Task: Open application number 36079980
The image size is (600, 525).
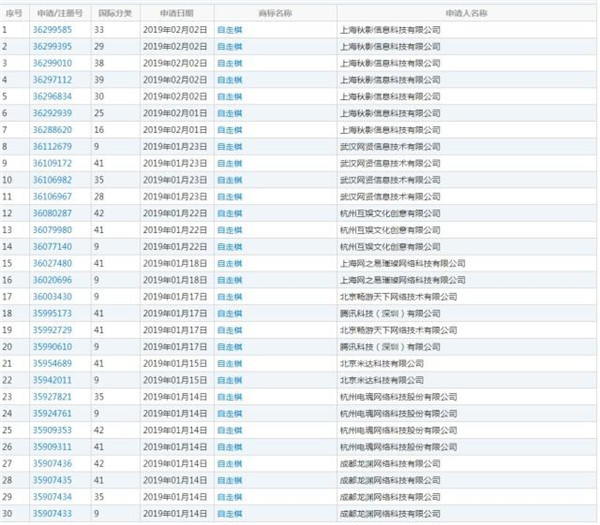Action: coord(52,230)
